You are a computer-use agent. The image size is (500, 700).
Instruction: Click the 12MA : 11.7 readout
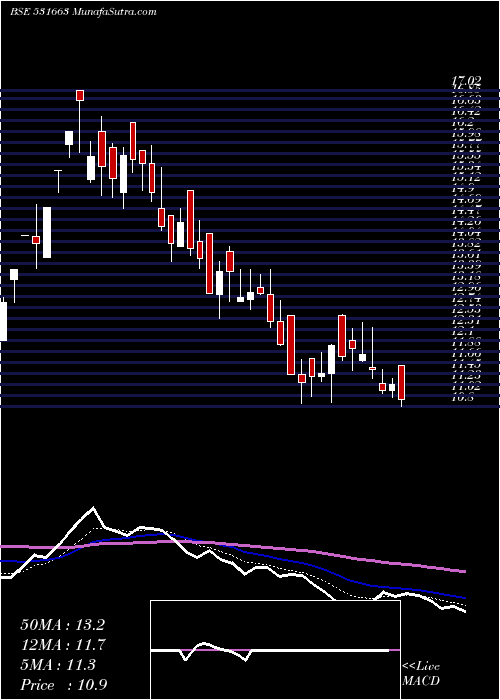[x=62, y=645]
